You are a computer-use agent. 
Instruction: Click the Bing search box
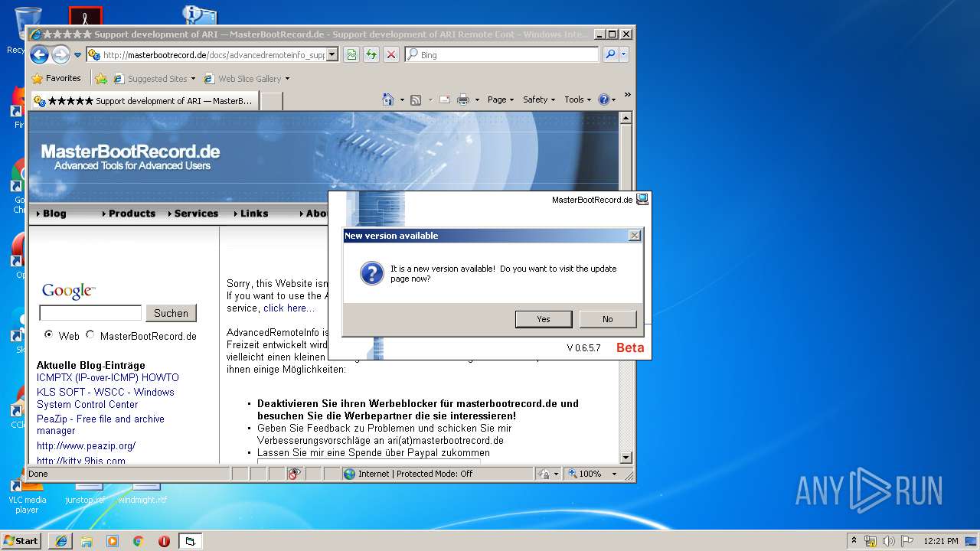click(501, 55)
